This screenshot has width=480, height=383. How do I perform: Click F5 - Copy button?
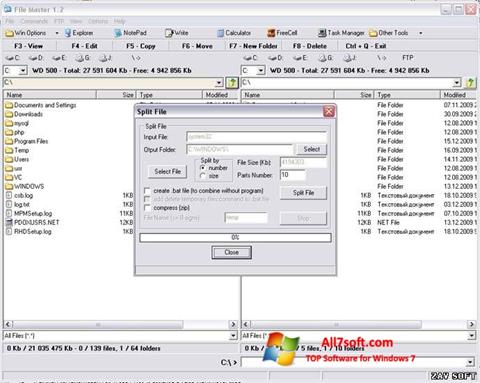pos(141,46)
